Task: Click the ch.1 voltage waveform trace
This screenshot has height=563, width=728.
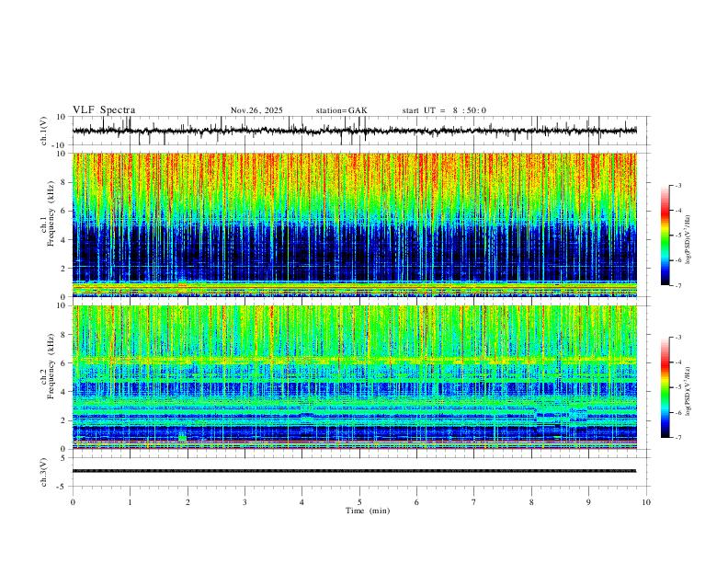Action: pos(355,131)
